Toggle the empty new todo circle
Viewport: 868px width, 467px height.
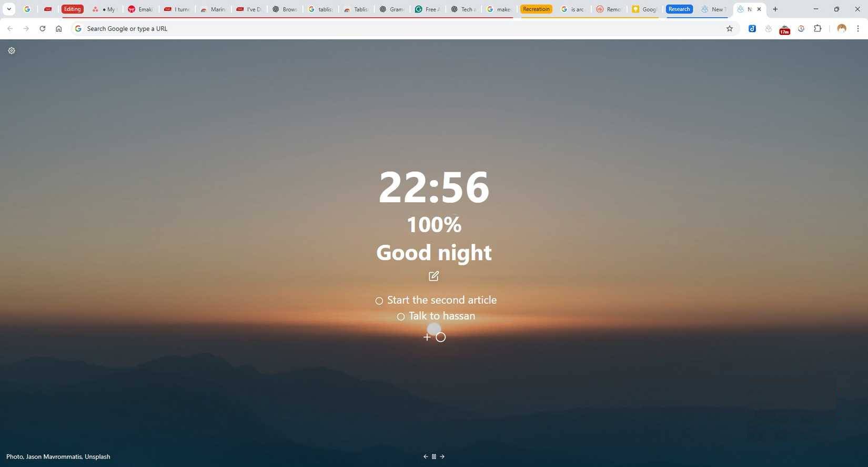(x=441, y=337)
